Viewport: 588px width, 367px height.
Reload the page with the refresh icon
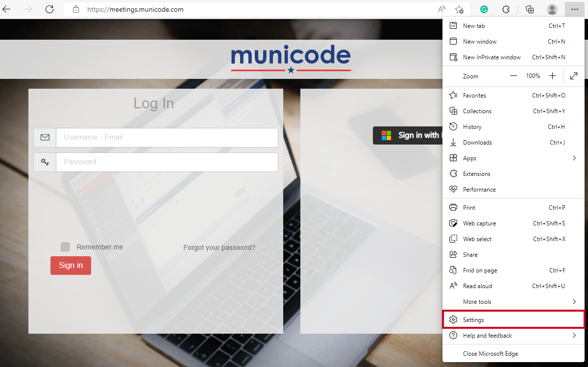click(49, 9)
